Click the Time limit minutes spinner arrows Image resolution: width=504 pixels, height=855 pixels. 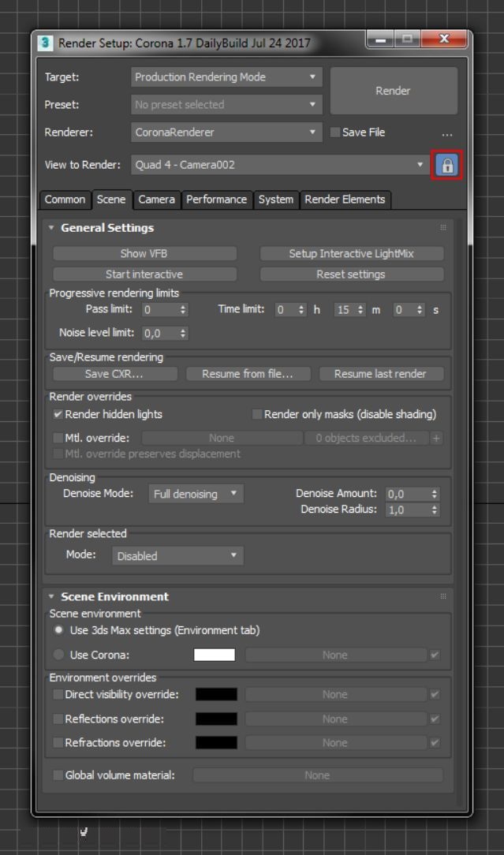coord(360,310)
